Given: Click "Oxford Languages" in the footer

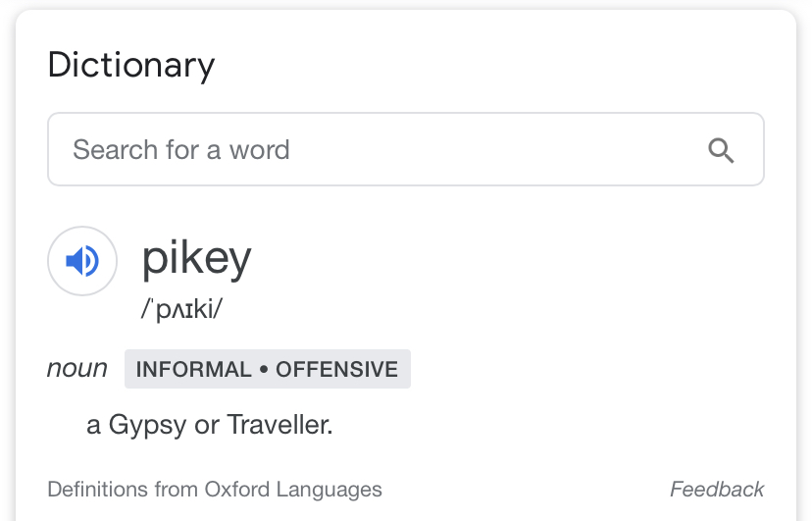Looking at the screenshot, I should click(x=293, y=490).
